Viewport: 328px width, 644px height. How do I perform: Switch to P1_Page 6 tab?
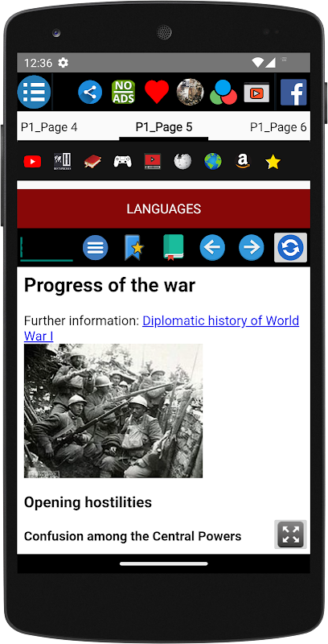click(278, 127)
